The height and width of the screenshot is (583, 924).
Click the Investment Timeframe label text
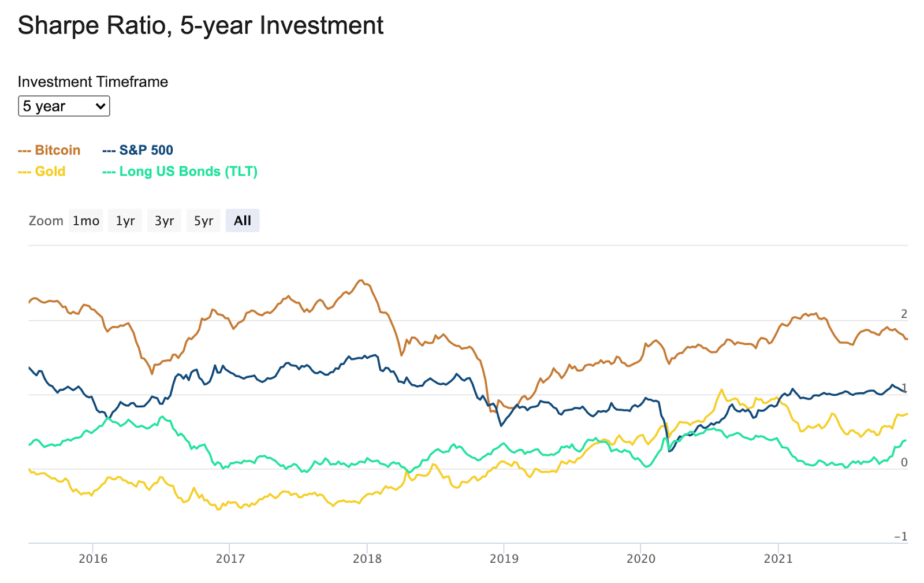(93, 82)
